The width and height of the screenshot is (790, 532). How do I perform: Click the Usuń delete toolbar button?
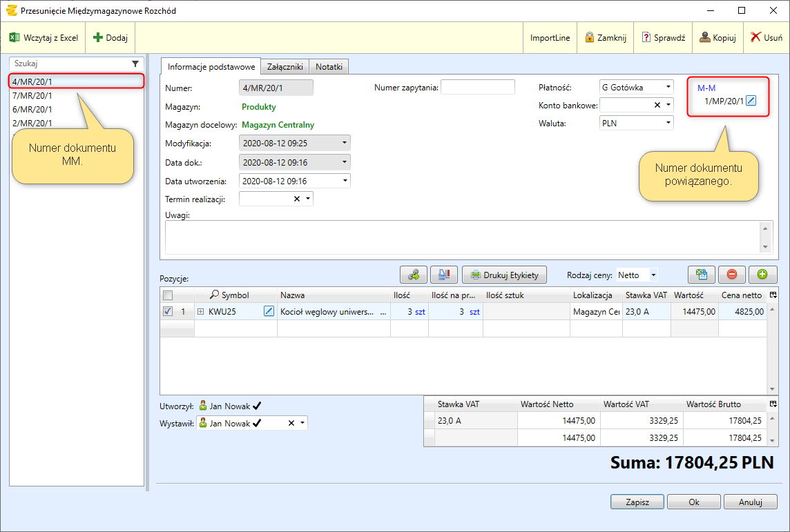767,38
